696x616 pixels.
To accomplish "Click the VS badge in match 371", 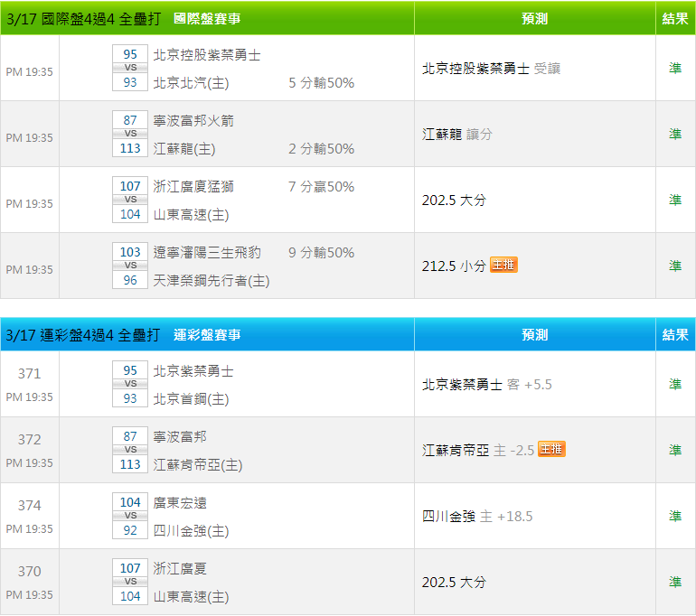I will pos(130,384).
